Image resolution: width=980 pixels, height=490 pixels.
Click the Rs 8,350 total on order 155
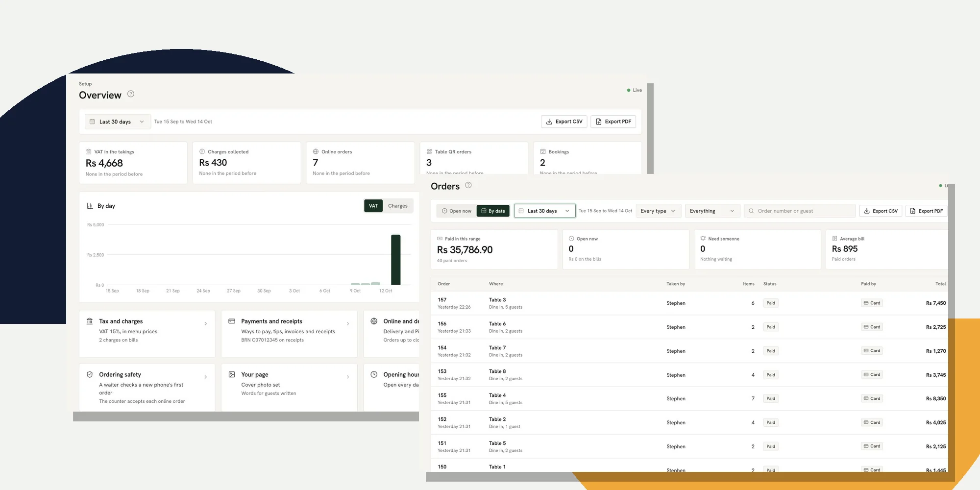click(936, 399)
